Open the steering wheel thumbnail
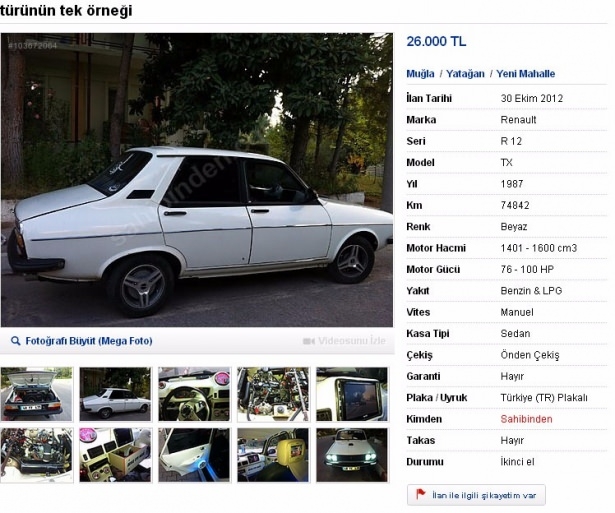 click(x=194, y=394)
